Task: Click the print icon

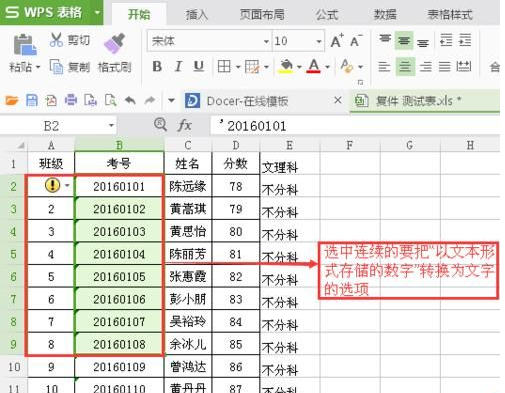Action: click(71, 100)
